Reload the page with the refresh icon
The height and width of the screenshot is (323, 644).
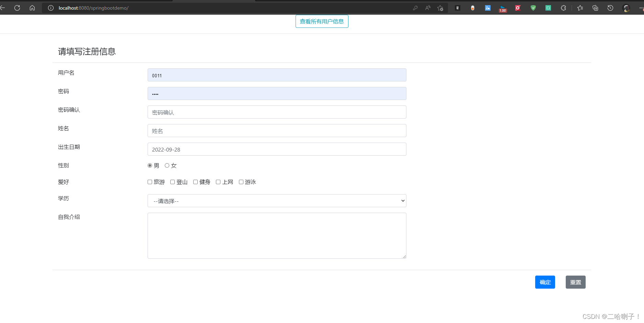17,8
